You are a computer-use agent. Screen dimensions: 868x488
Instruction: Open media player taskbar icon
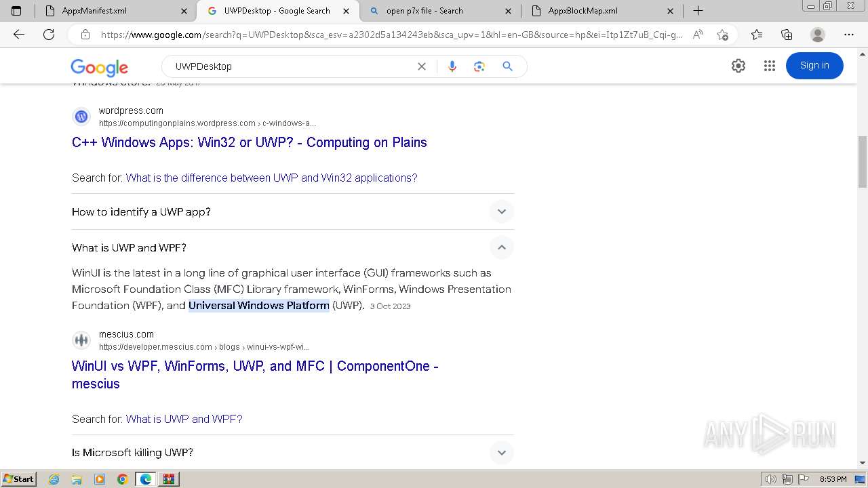(x=100, y=479)
